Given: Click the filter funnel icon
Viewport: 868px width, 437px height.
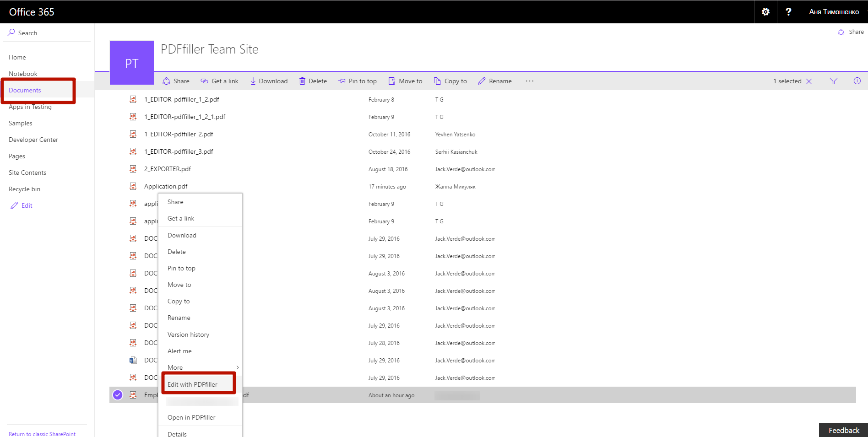Looking at the screenshot, I should coord(834,81).
